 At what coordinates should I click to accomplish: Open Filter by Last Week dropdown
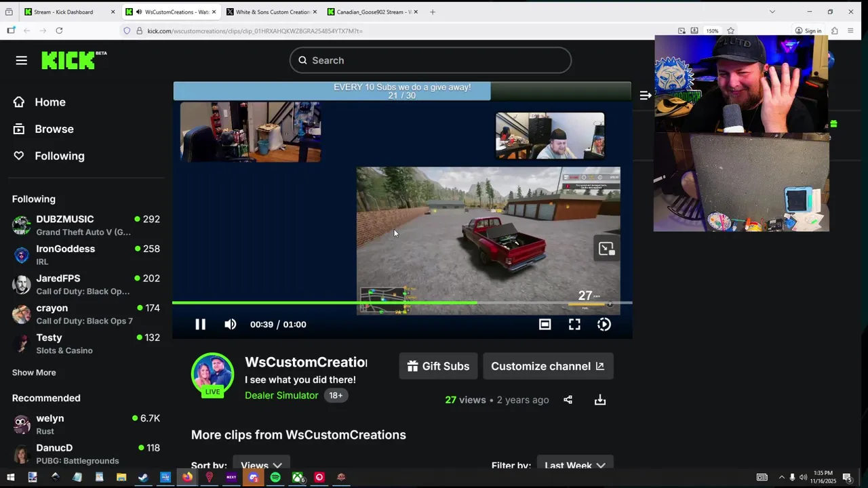(575, 465)
